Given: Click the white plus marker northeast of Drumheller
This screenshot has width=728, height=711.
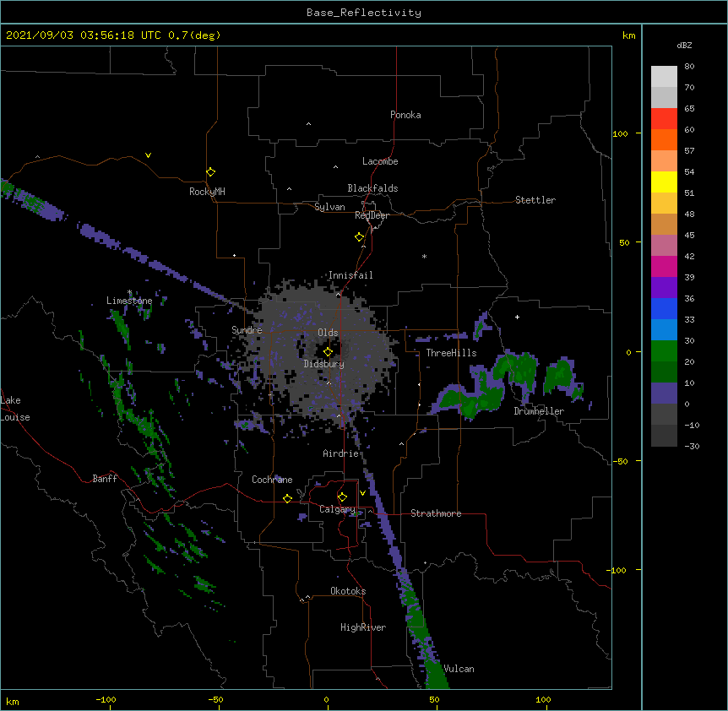Looking at the screenshot, I should pos(517,317).
